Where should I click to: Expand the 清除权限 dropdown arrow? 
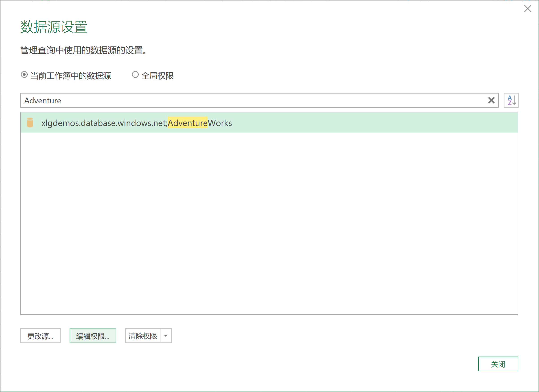[166, 336]
